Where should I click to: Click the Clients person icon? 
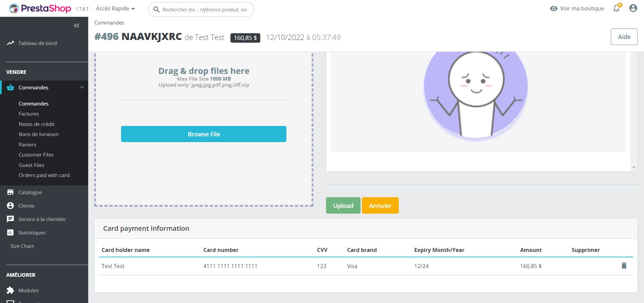10,206
